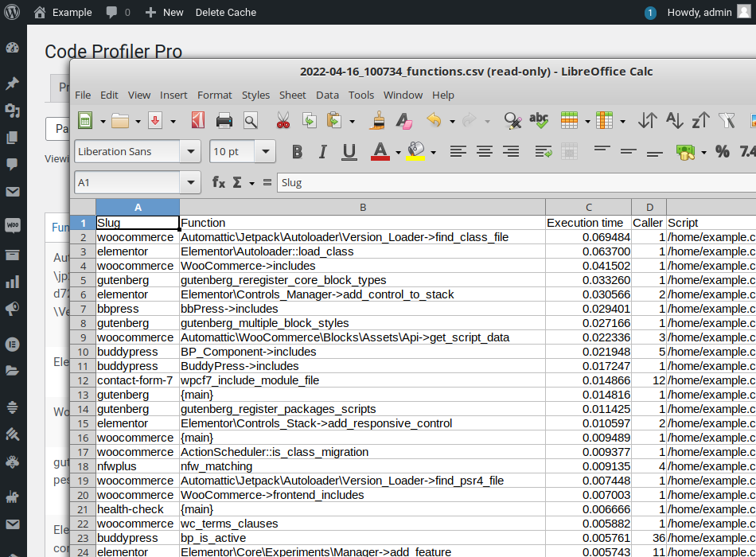Expand the New document dropdown arrow
This screenshot has height=557, width=756.
coord(103,122)
